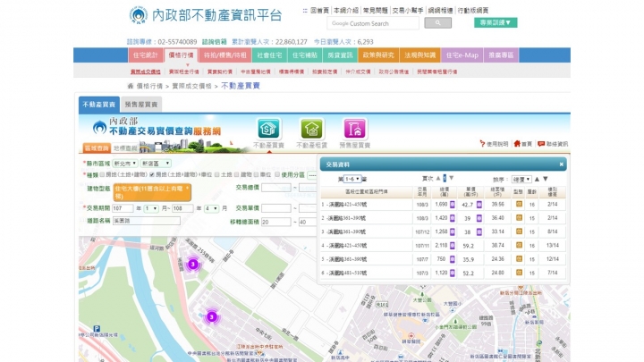Click the 不動產租賃 green house icon

click(x=312, y=129)
